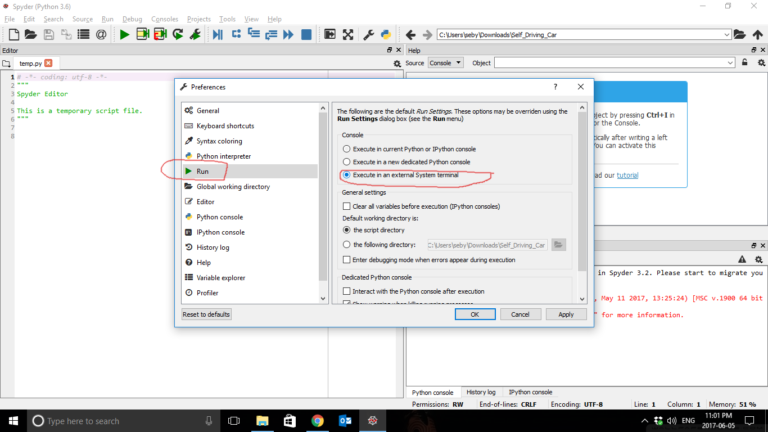This screenshot has height=432, width=768.
Task: Switch to Python console tab
Action: tap(432, 392)
